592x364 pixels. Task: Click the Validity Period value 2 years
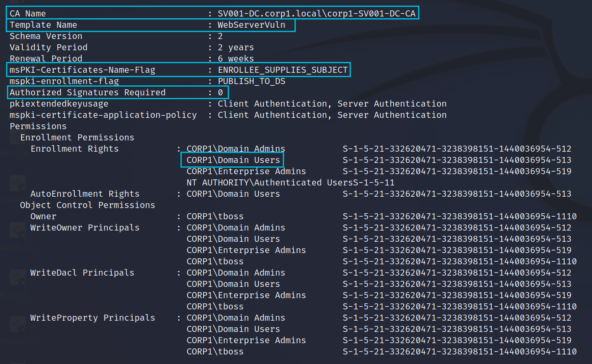click(236, 47)
